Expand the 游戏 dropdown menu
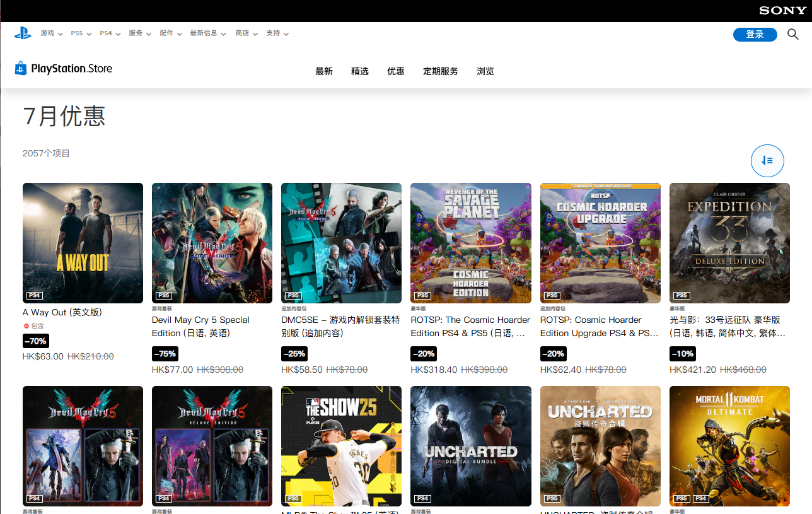The width and height of the screenshot is (812, 514). coord(52,33)
